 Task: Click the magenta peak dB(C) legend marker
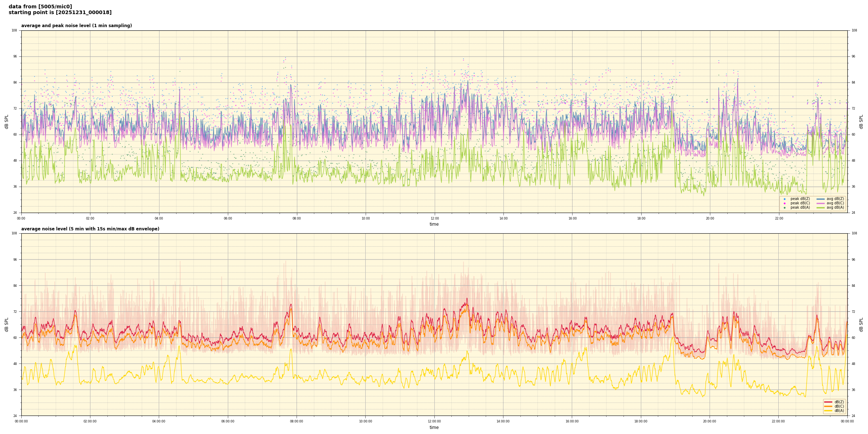784,203
